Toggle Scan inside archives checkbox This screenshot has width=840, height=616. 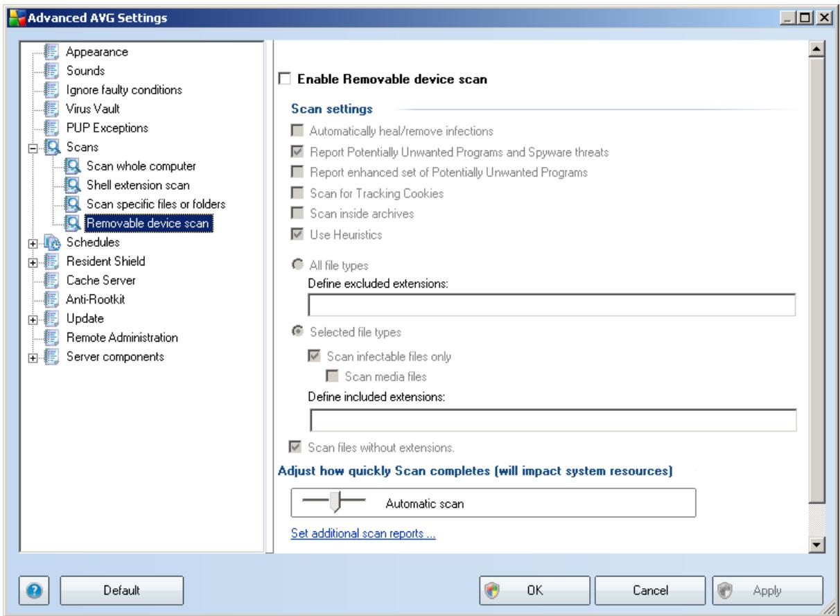(x=297, y=214)
